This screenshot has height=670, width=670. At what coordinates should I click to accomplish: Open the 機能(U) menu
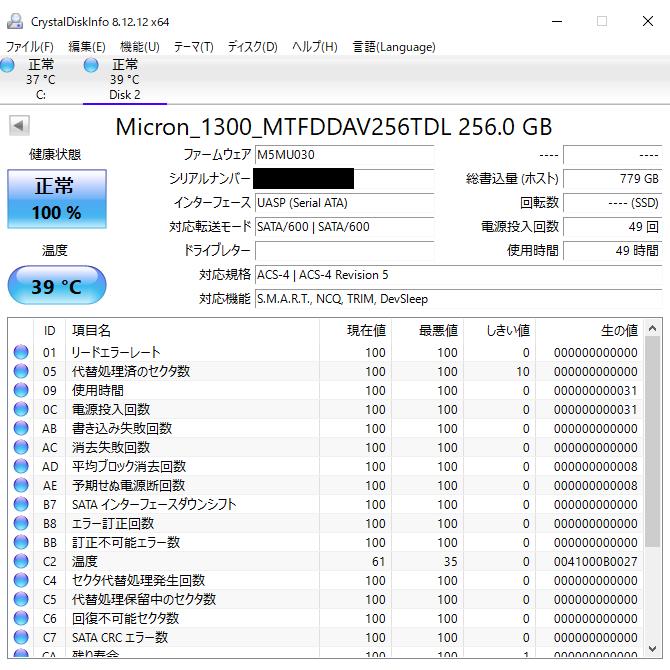(140, 47)
